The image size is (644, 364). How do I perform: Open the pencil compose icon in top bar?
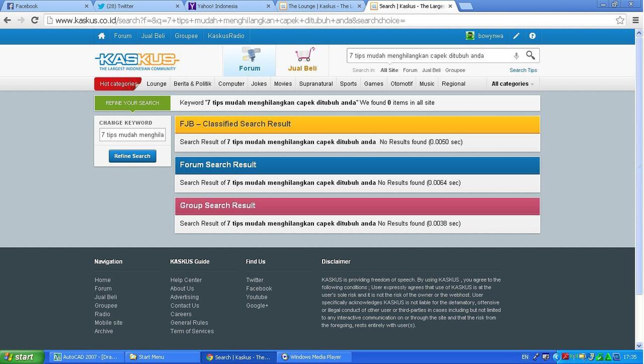click(516, 36)
